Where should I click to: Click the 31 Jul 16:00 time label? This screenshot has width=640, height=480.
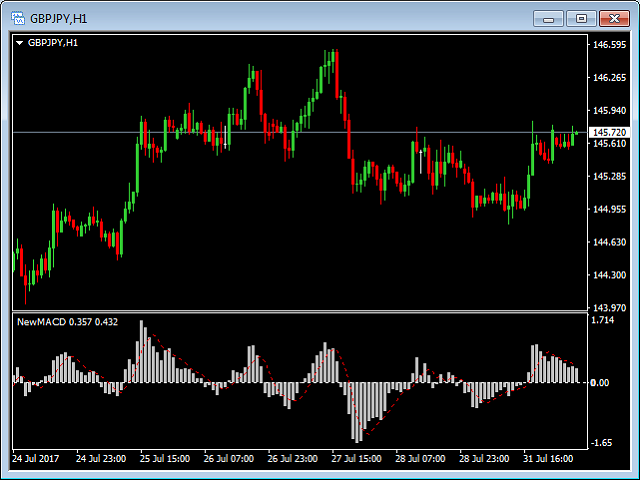tap(547, 459)
